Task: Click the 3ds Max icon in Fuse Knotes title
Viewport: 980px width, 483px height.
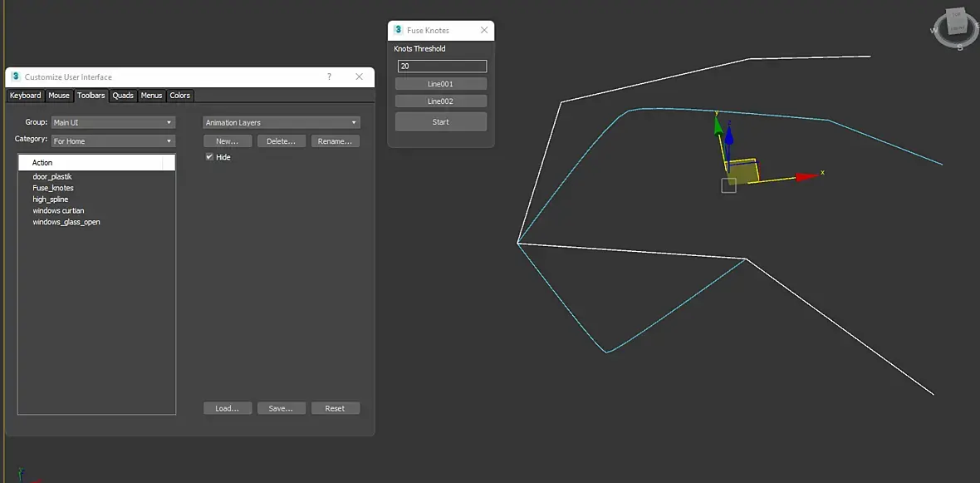Action: point(398,29)
